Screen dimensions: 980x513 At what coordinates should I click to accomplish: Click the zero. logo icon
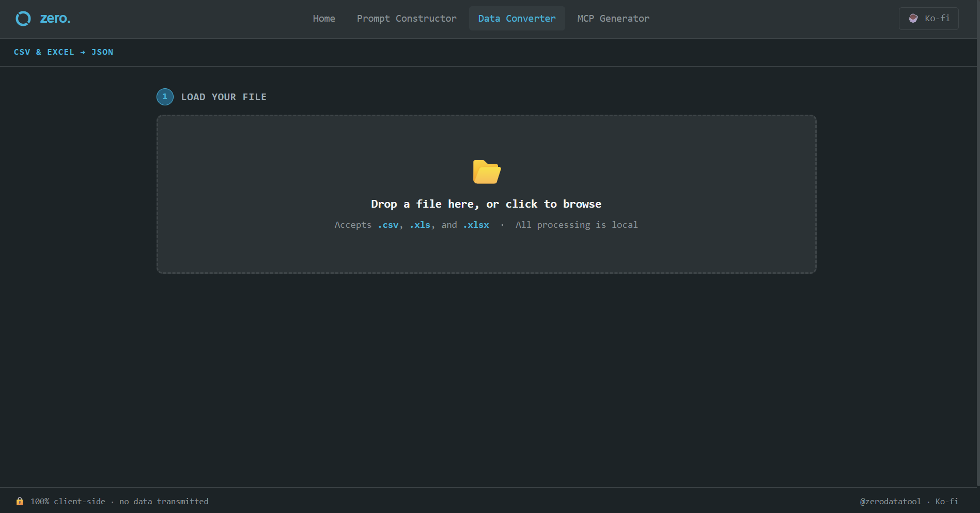tap(23, 19)
